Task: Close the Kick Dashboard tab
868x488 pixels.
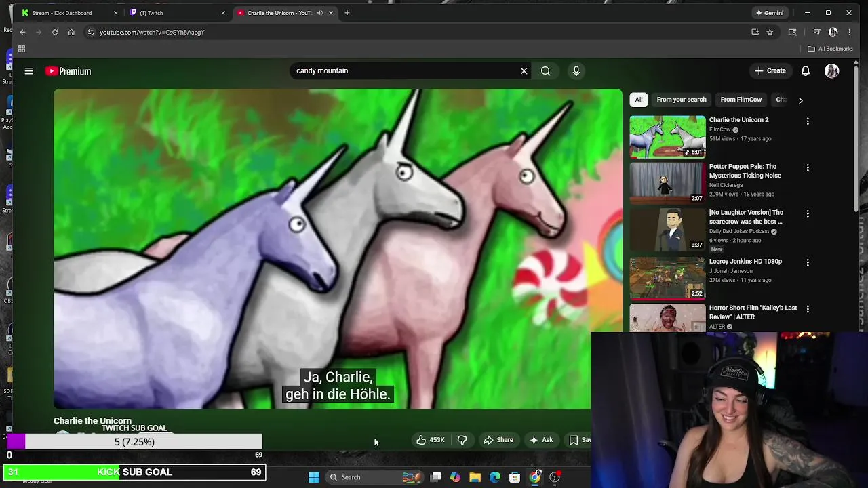Action: (x=115, y=13)
